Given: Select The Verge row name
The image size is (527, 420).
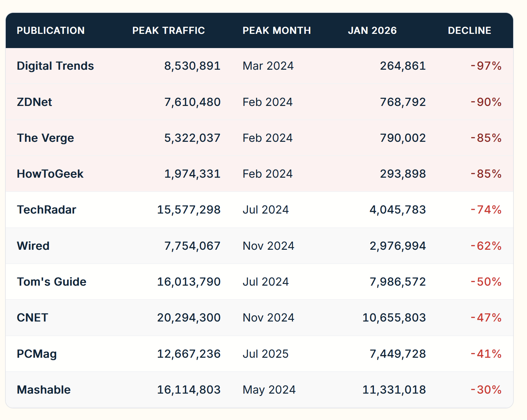Looking at the screenshot, I should tap(45, 138).
